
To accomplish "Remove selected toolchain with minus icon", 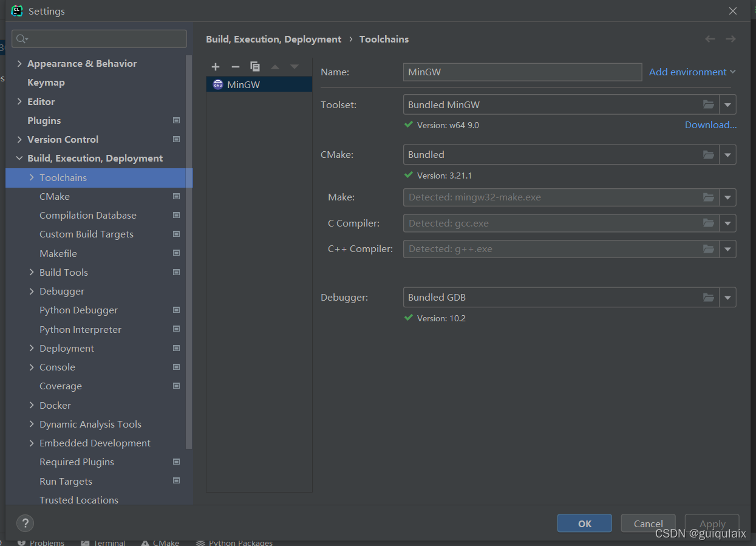I will coord(236,67).
